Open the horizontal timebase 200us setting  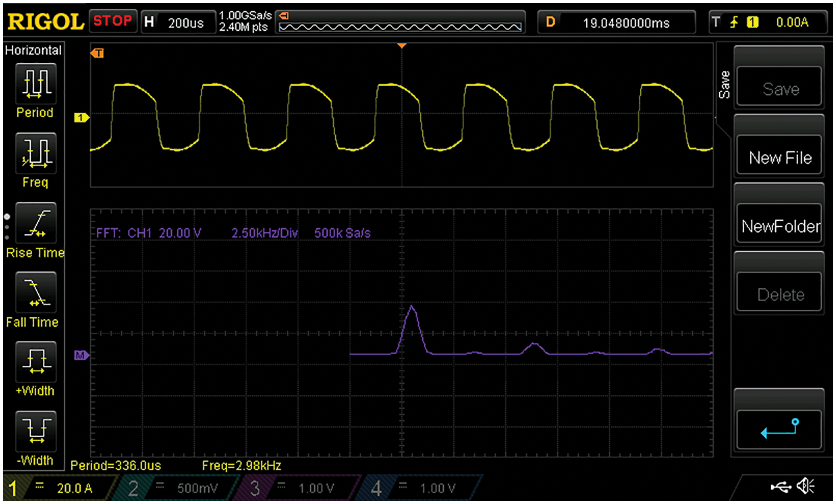(x=178, y=23)
